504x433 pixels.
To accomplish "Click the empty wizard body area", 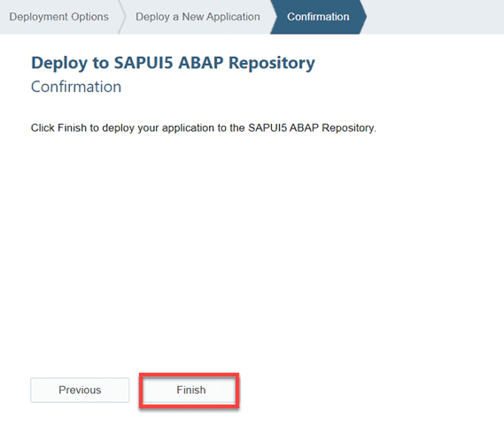I will pos(251,251).
